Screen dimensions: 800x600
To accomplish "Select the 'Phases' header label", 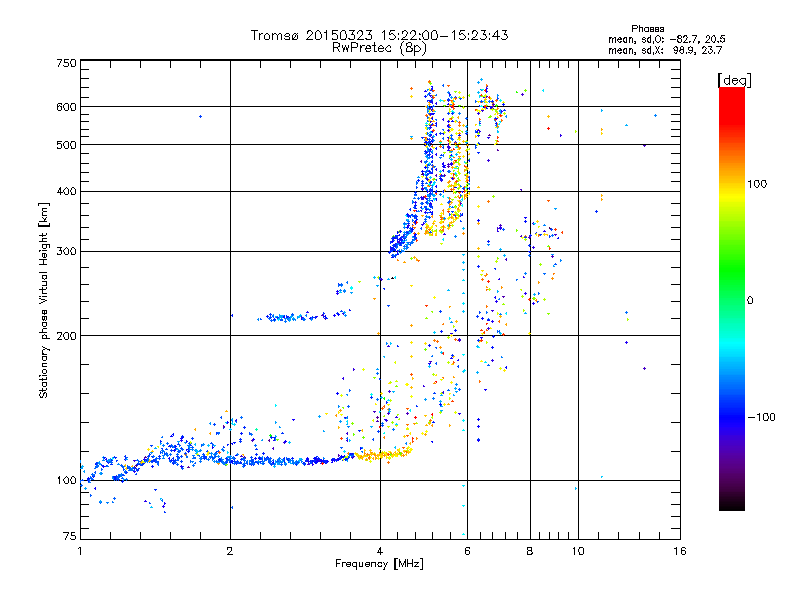I will pos(647,29).
